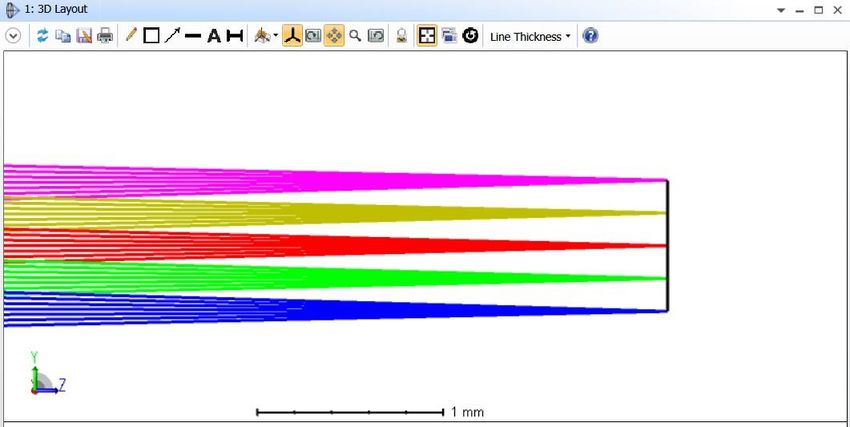Maximize the 3D Layout window
Viewport: 850px width, 427px height.
[819, 10]
